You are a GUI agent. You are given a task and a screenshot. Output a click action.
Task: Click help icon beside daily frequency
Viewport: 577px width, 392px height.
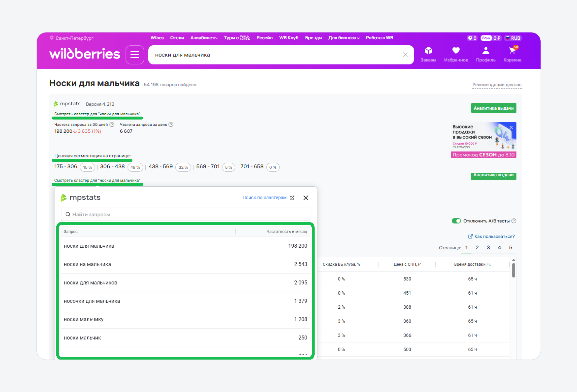point(171,124)
